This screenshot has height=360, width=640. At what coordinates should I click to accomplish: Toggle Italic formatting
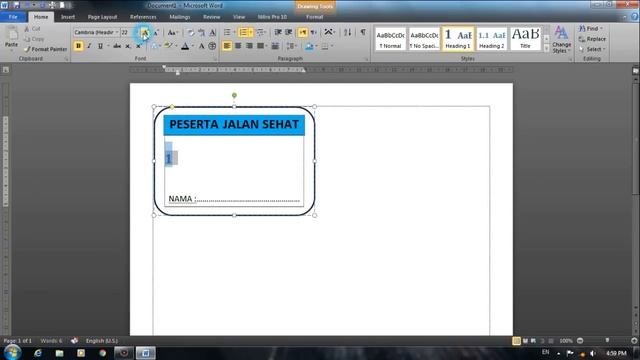tap(89, 46)
